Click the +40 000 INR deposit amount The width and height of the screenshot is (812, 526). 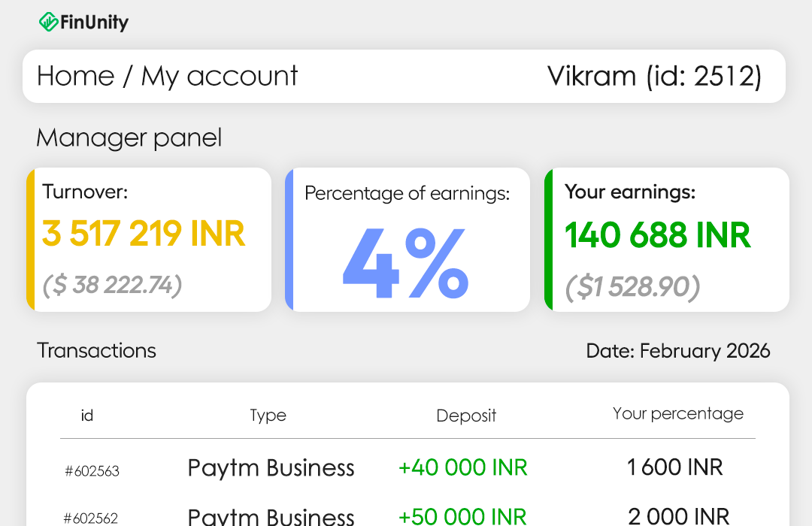(x=462, y=467)
